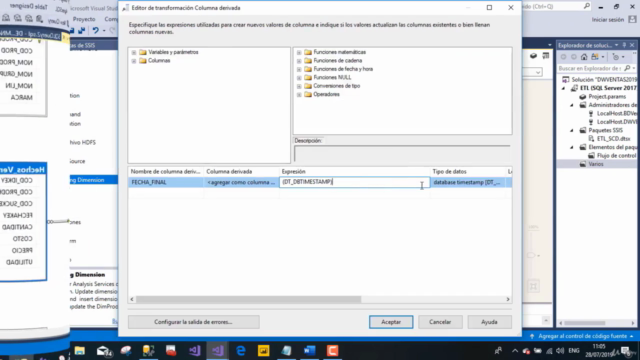Click the Descripción text box
640x360 pixels.
[402, 154]
